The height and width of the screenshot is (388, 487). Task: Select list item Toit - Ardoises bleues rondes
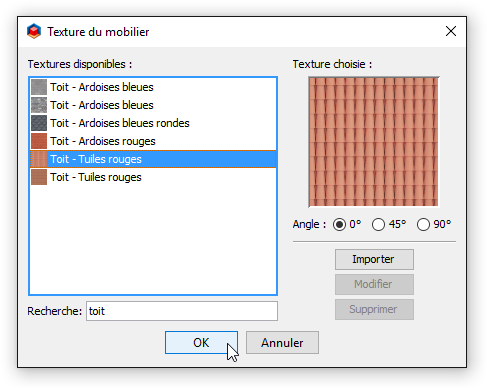153,123
